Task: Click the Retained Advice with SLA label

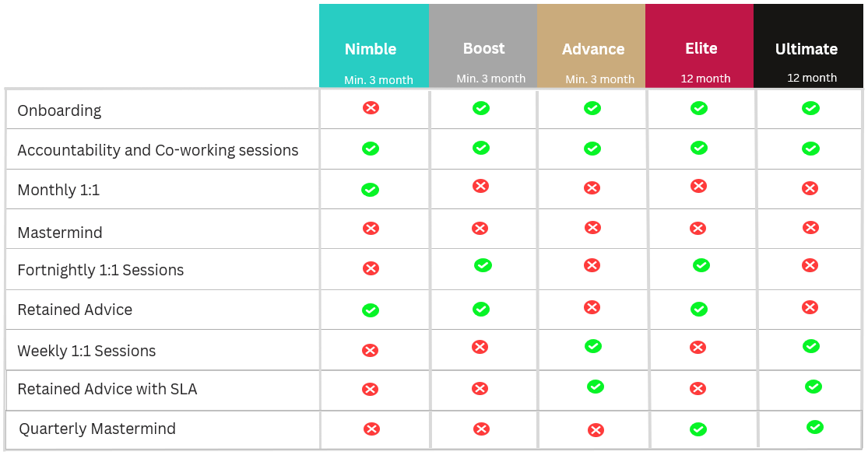Action: coord(107,389)
